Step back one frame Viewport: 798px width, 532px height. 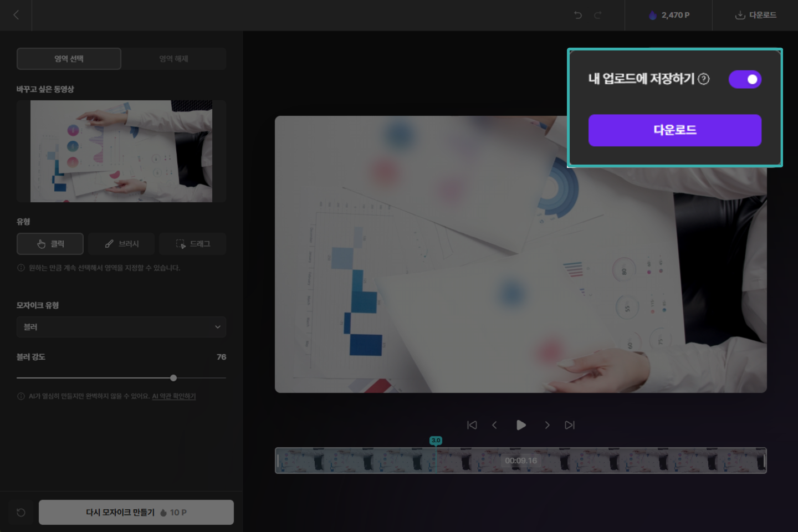(494, 425)
